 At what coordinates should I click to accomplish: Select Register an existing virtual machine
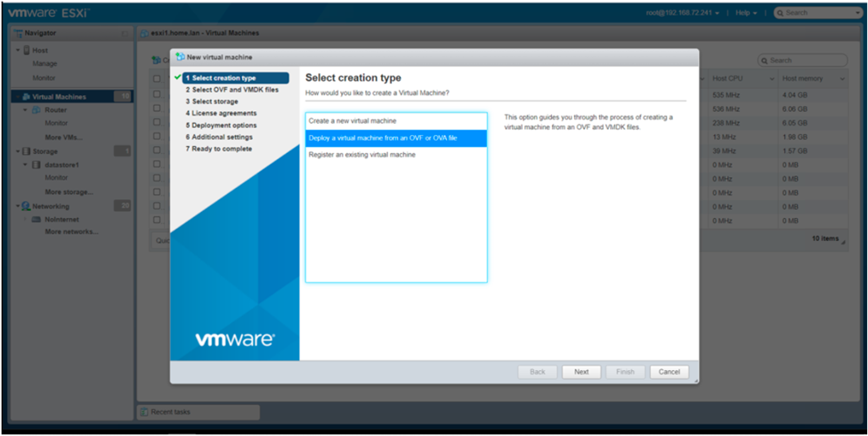tap(396, 155)
